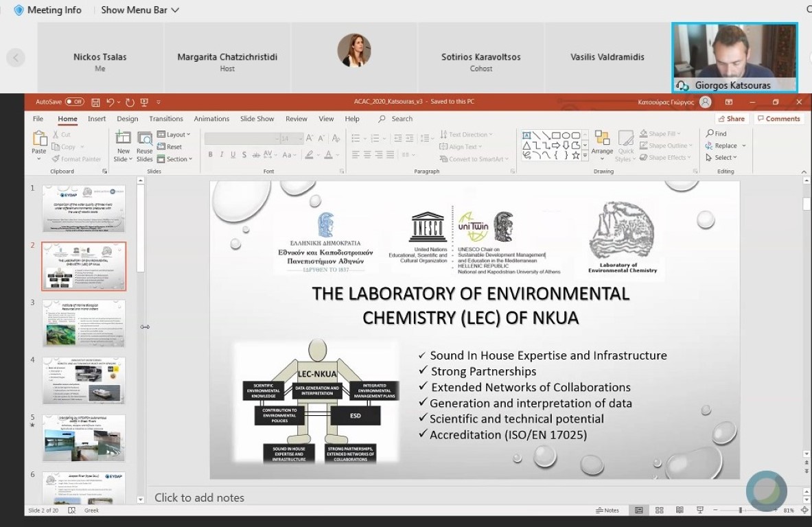Switch to the Slide Show tab
This screenshot has height=527, width=812.
[257, 119]
